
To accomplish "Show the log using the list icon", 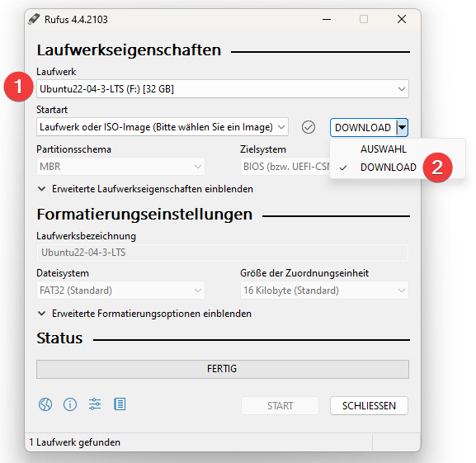I will (x=120, y=404).
